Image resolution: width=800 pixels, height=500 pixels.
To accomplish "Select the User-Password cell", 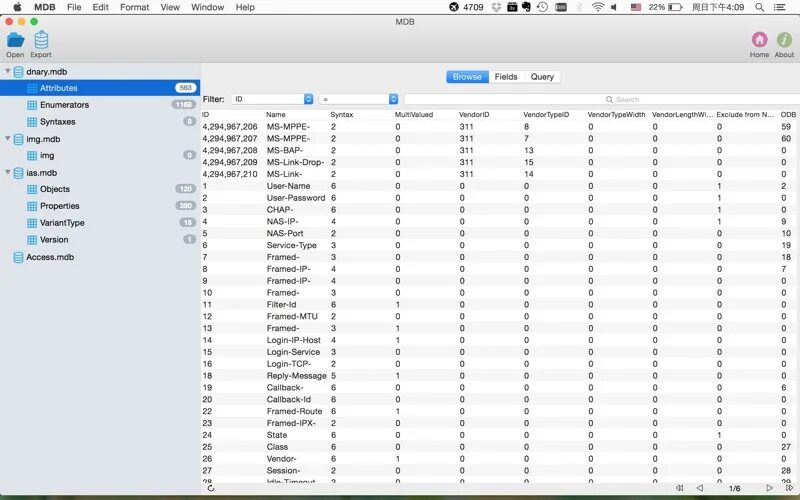I will [296, 198].
